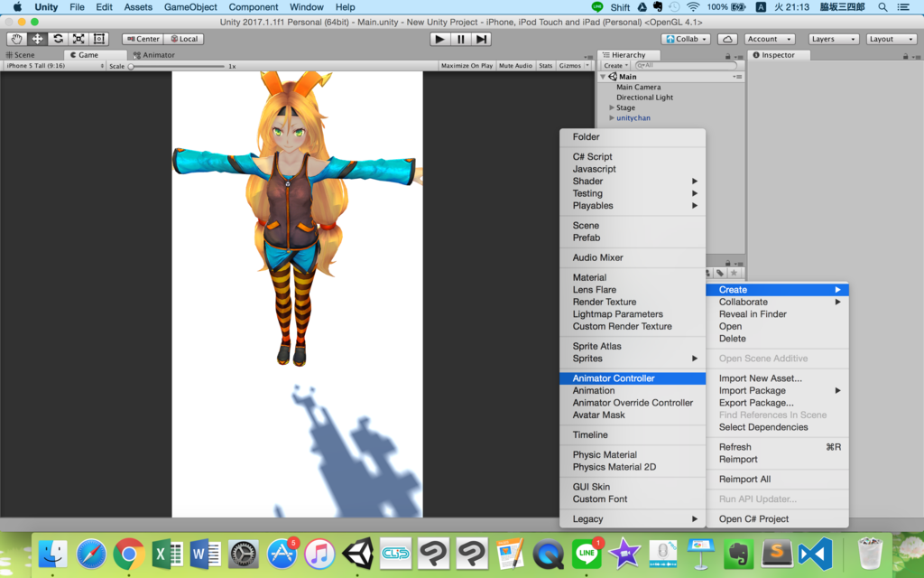
Task: Open the Main scene options menu
Action: 737,77
